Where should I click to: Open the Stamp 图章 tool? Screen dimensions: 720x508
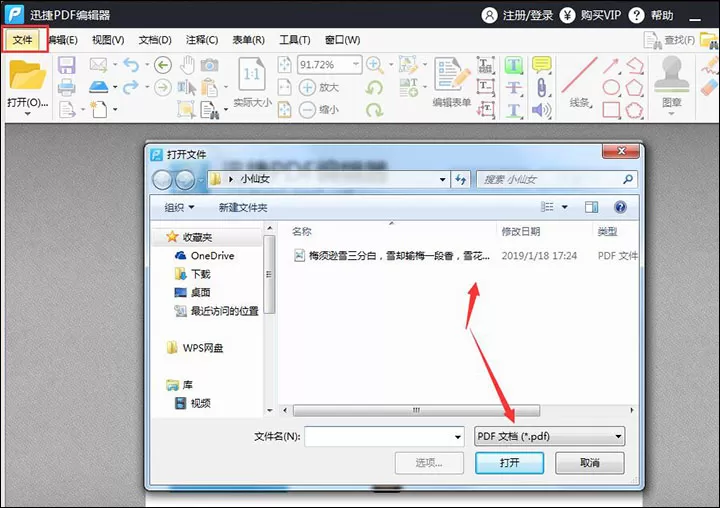(671, 82)
